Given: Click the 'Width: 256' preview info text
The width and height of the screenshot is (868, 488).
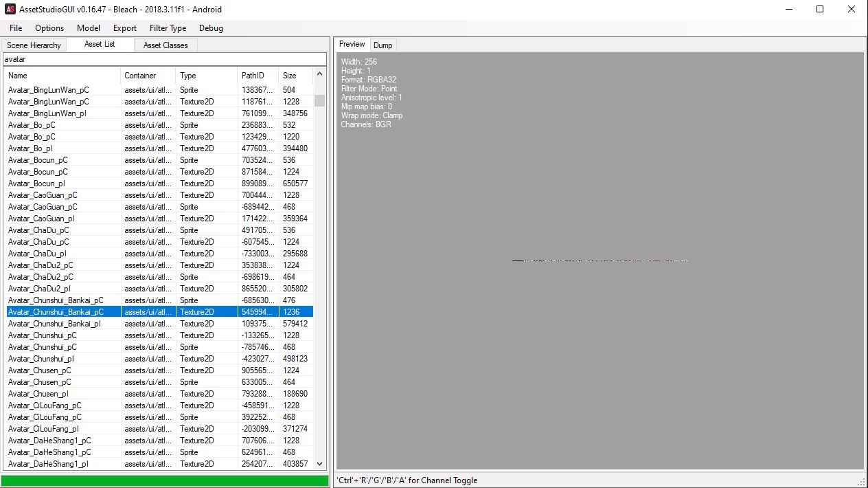Looking at the screenshot, I should pyautogui.click(x=359, y=62).
